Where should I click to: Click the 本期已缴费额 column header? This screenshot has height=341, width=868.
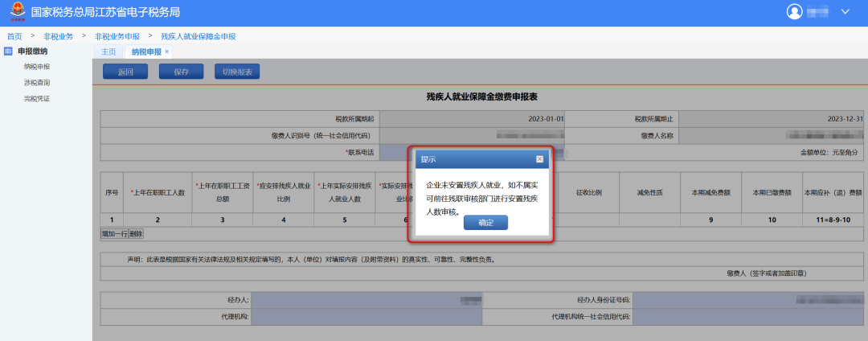point(772,193)
